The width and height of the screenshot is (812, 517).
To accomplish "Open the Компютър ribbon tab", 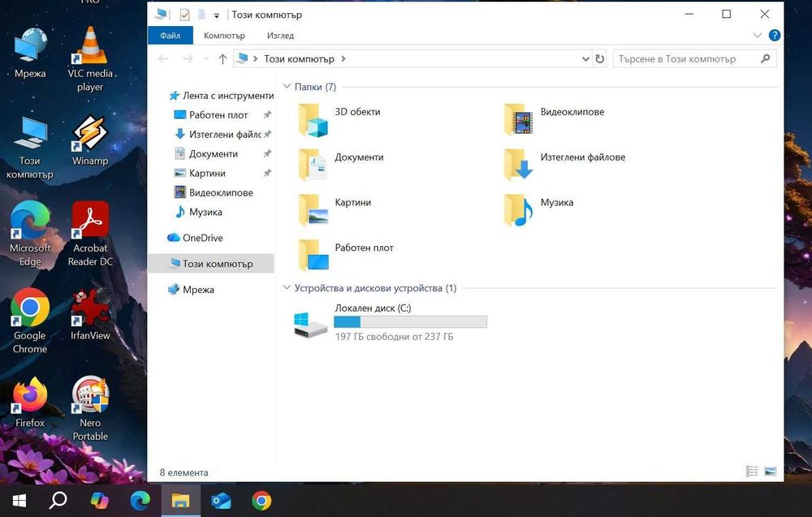I will pos(224,36).
